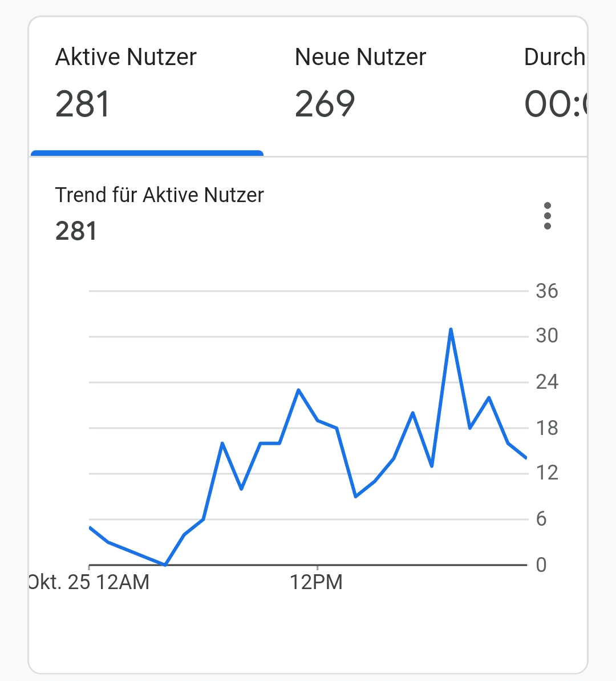This screenshot has width=616, height=681.
Task: Click the Okt. 25 12AM axis label
Action: click(90, 582)
